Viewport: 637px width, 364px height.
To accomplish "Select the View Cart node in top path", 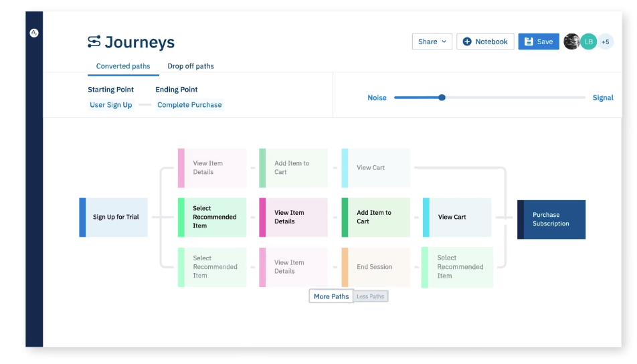I will coord(375,168).
